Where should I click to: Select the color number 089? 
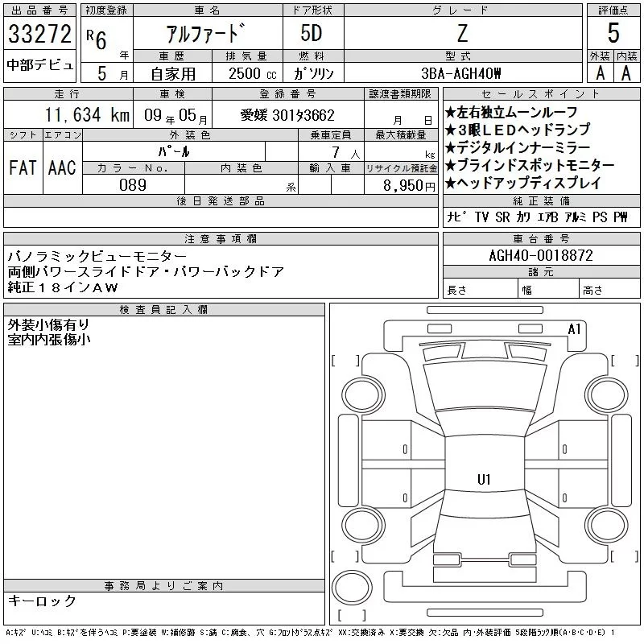(133, 185)
